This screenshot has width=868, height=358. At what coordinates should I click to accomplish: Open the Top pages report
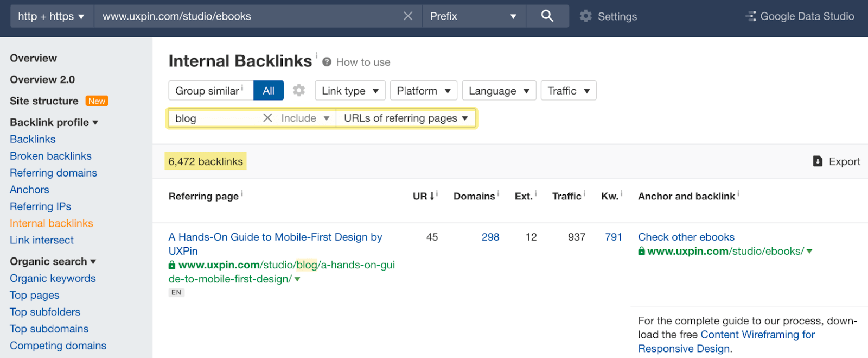pos(35,295)
